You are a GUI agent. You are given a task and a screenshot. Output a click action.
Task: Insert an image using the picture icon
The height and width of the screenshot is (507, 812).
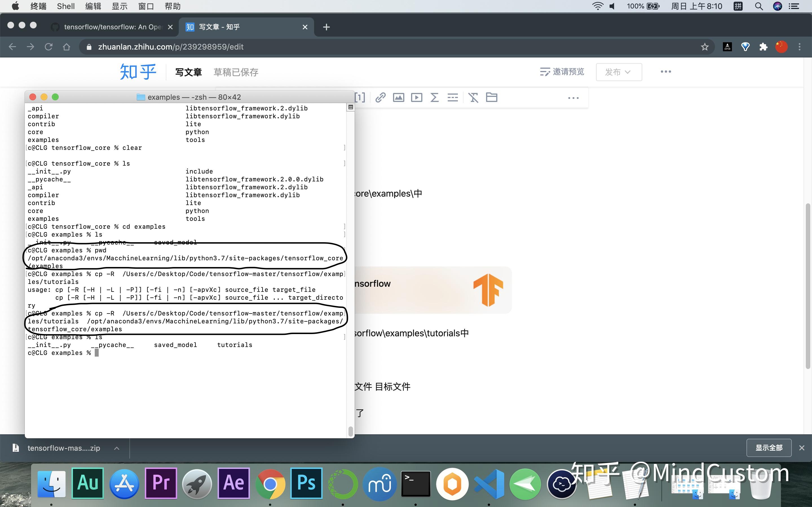(x=399, y=97)
